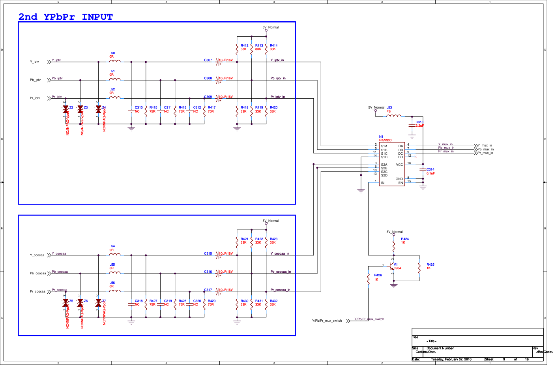Select pull-up resistor R412 33K
554x392 pixels.
[x=237, y=49]
